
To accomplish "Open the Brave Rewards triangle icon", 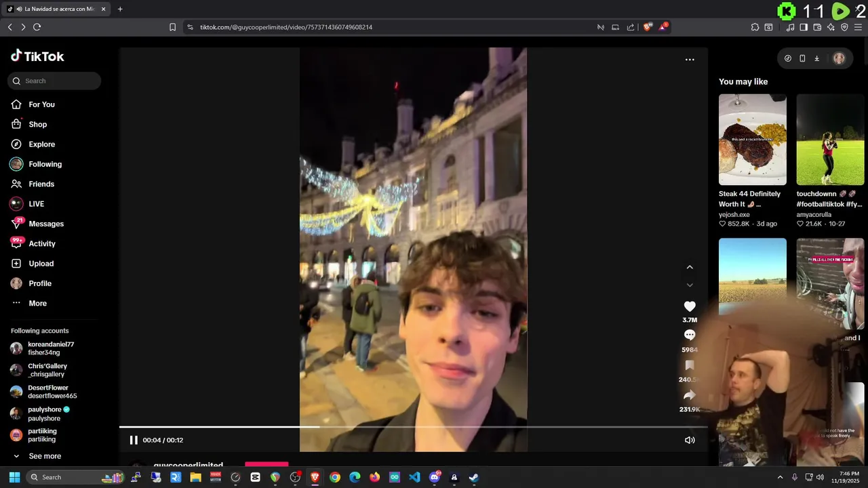I will point(663,27).
